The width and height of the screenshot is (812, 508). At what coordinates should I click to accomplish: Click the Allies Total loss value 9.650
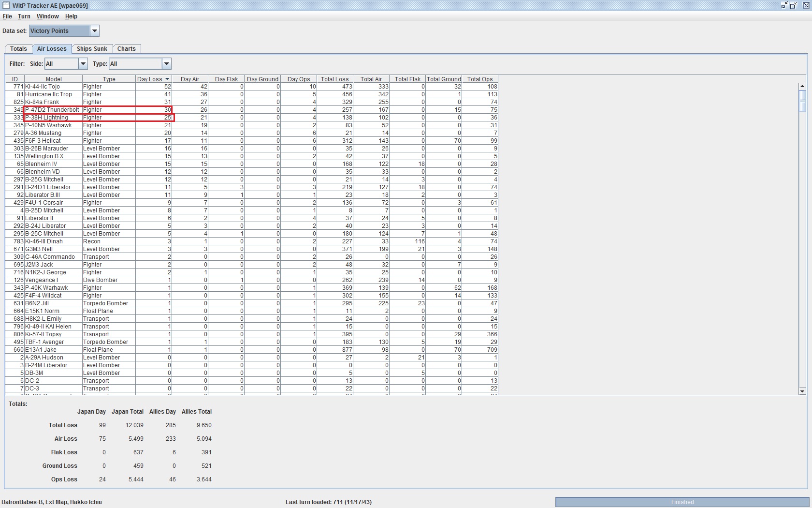(204, 425)
